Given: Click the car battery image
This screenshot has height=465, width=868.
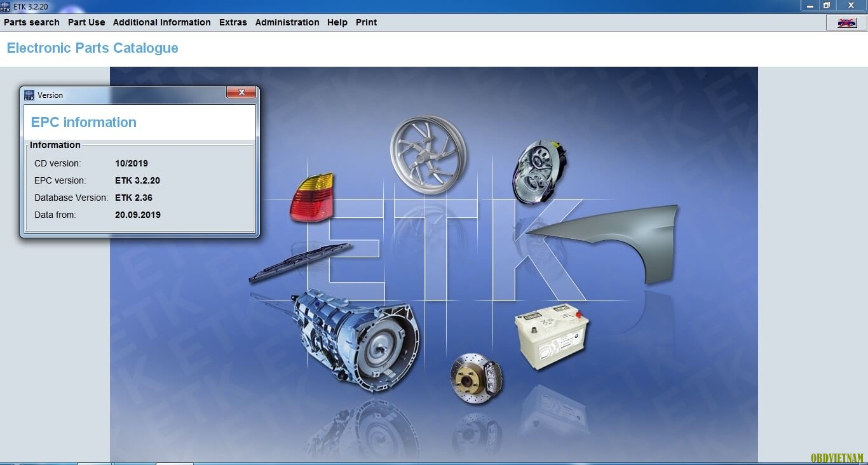Looking at the screenshot, I should click(551, 337).
